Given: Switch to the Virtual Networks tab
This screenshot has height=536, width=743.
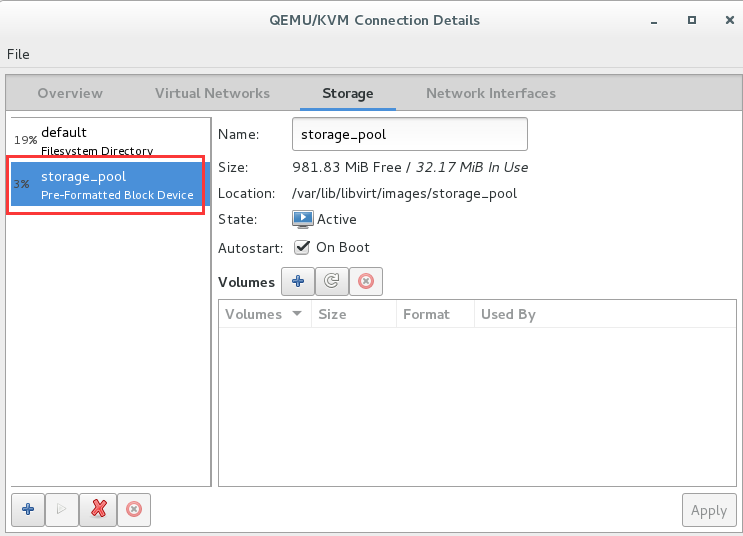Looking at the screenshot, I should pyautogui.click(x=212, y=93).
